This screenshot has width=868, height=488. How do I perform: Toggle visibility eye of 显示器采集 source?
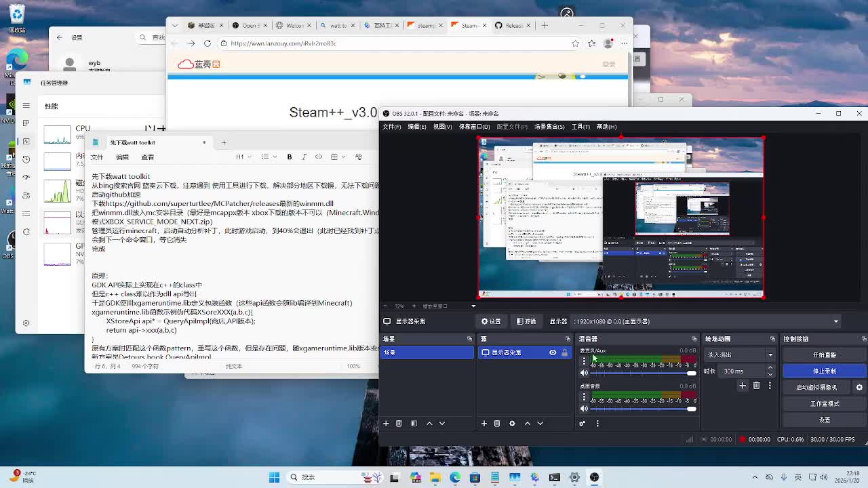click(x=553, y=352)
